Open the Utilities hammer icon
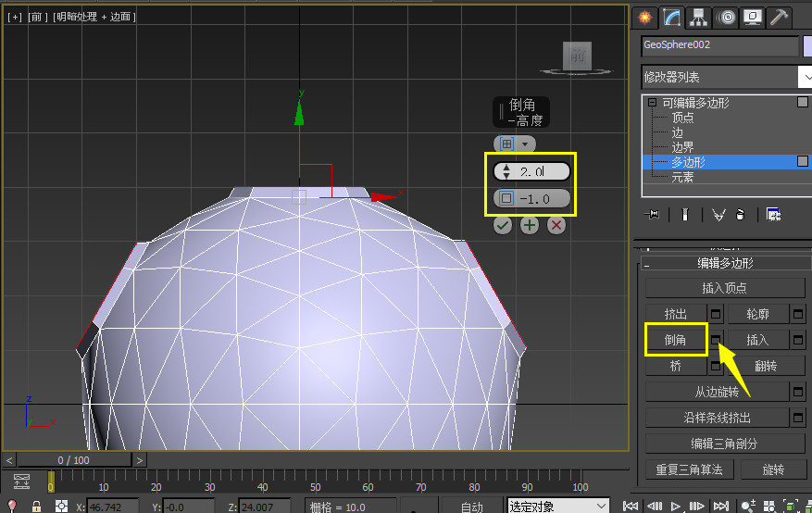Viewport: 812px width, 513px height. (x=780, y=17)
